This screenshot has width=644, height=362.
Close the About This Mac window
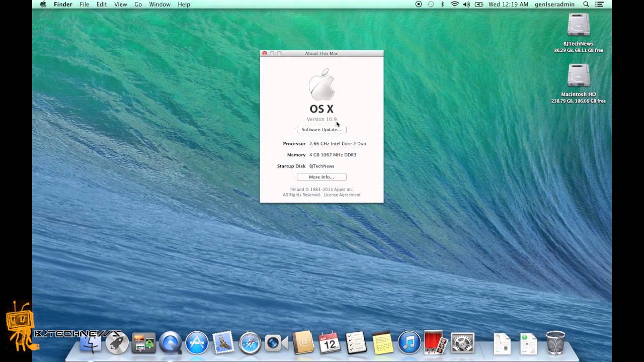pyautogui.click(x=265, y=53)
